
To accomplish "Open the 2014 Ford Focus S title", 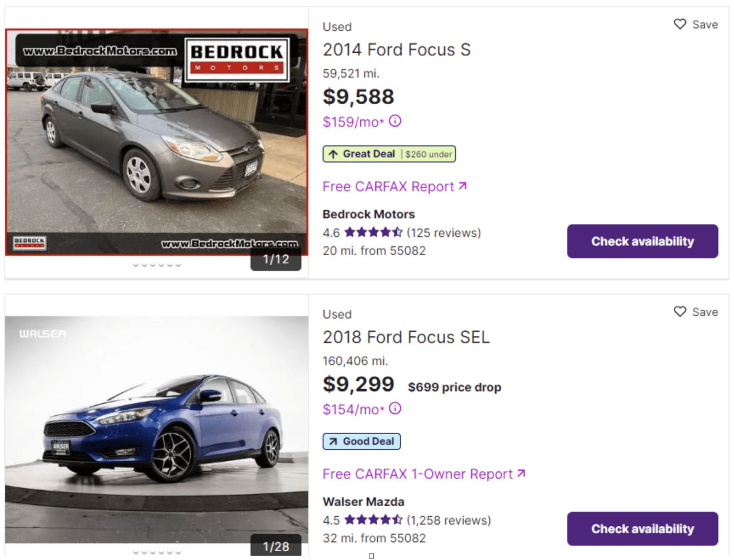I will (396, 50).
